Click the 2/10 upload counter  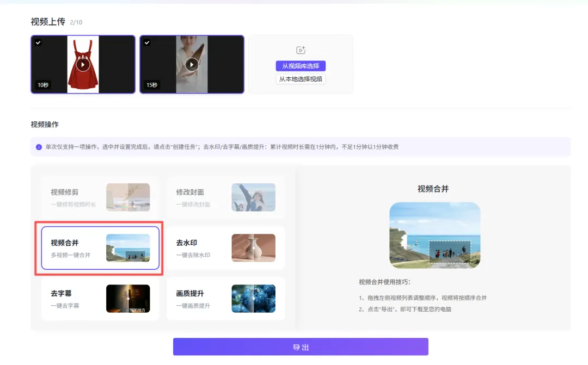(x=76, y=22)
